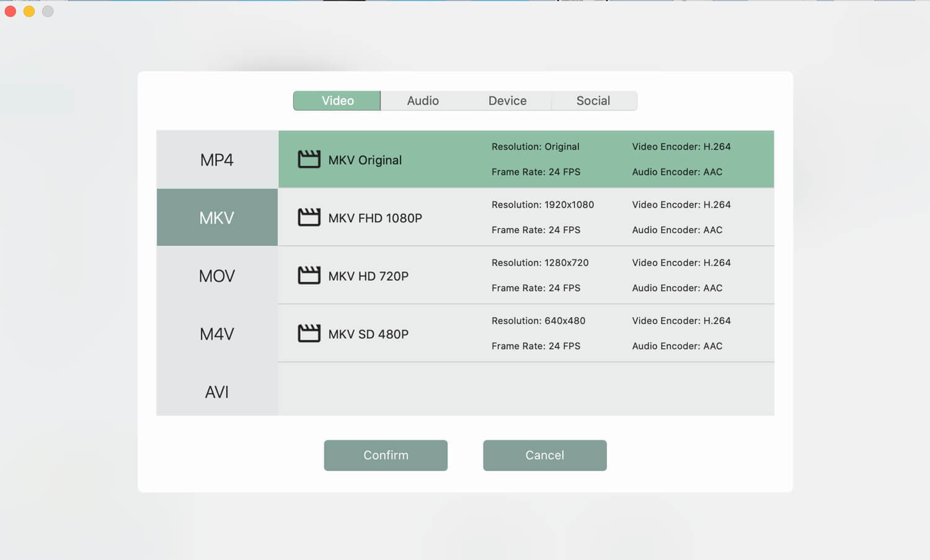The image size is (930, 560).
Task: Confirm the selected format
Action: 386,455
